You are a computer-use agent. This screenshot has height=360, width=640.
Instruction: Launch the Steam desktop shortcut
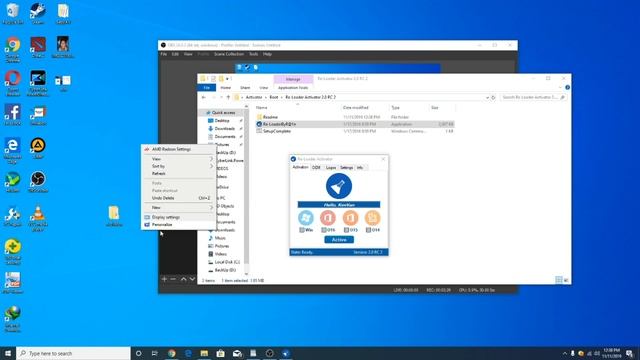38,13
